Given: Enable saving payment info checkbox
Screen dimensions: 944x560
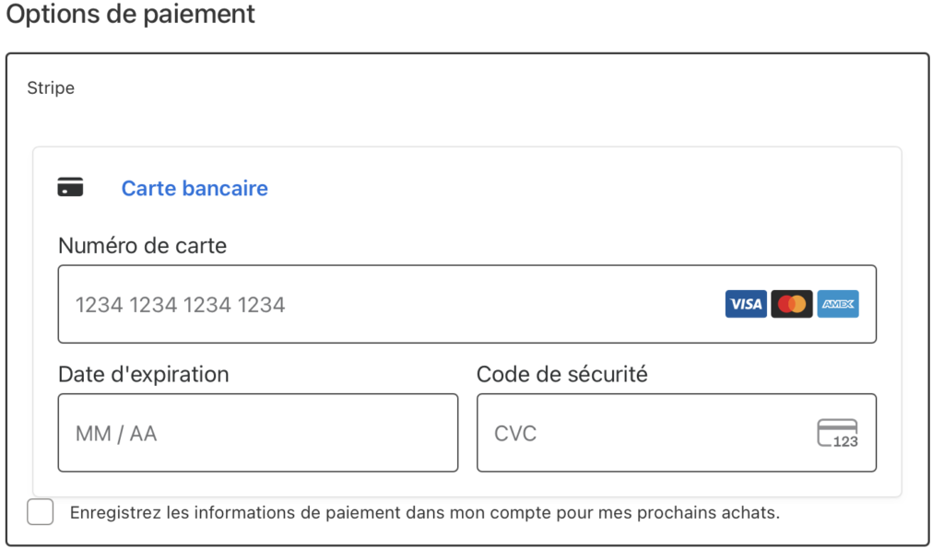Looking at the screenshot, I should click(x=41, y=512).
